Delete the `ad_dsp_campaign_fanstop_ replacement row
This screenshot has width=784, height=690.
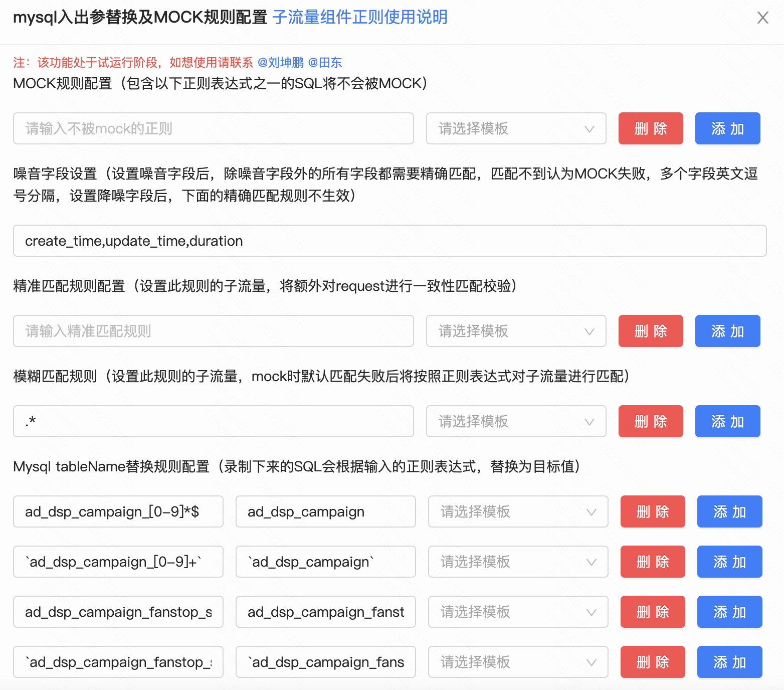coord(653,662)
